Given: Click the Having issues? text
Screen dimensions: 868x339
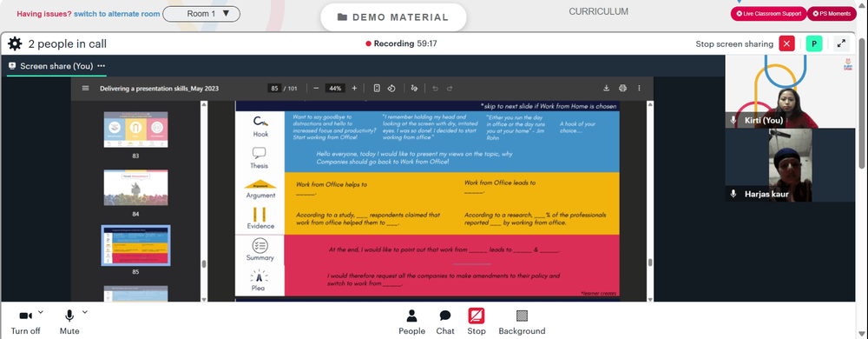Looking at the screenshot, I should coord(43,14).
